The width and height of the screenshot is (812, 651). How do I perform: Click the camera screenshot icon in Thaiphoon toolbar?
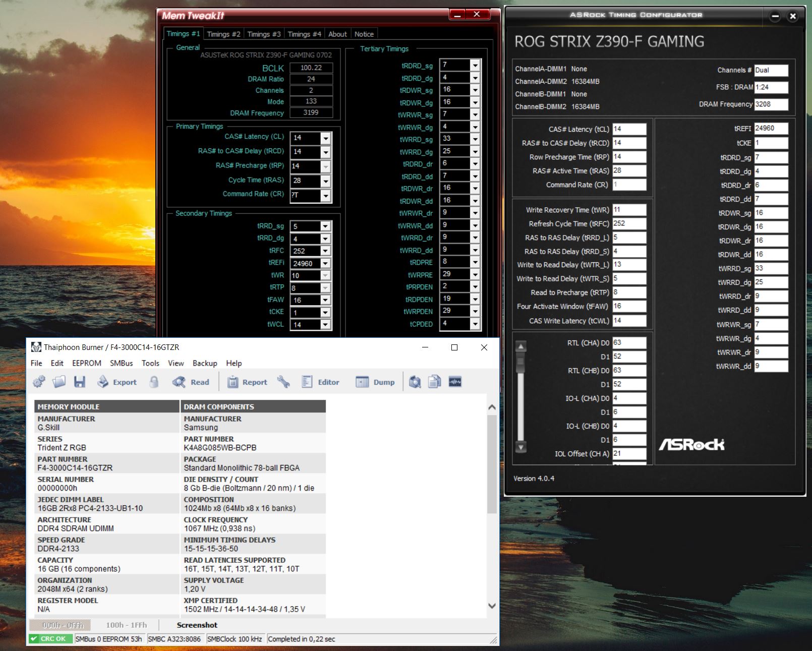(x=415, y=382)
